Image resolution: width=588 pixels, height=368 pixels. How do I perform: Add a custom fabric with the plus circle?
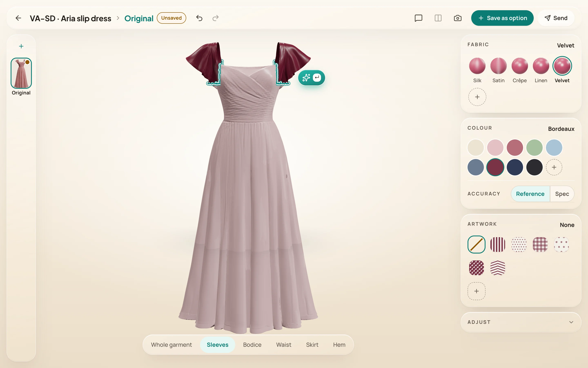tap(477, 97)
